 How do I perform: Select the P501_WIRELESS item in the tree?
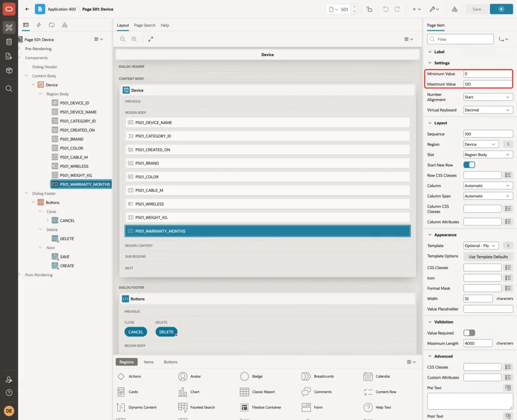coord(74,167)
